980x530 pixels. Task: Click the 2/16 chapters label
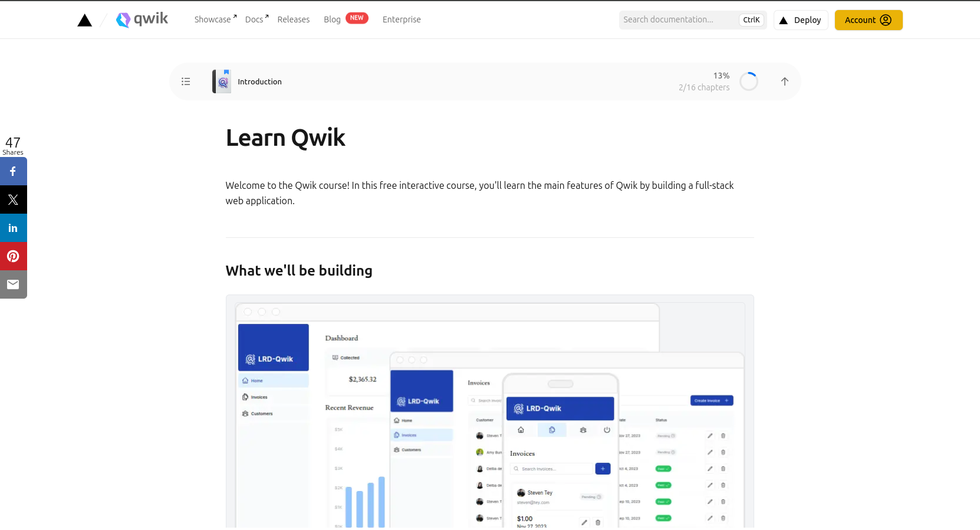point(704,87)
